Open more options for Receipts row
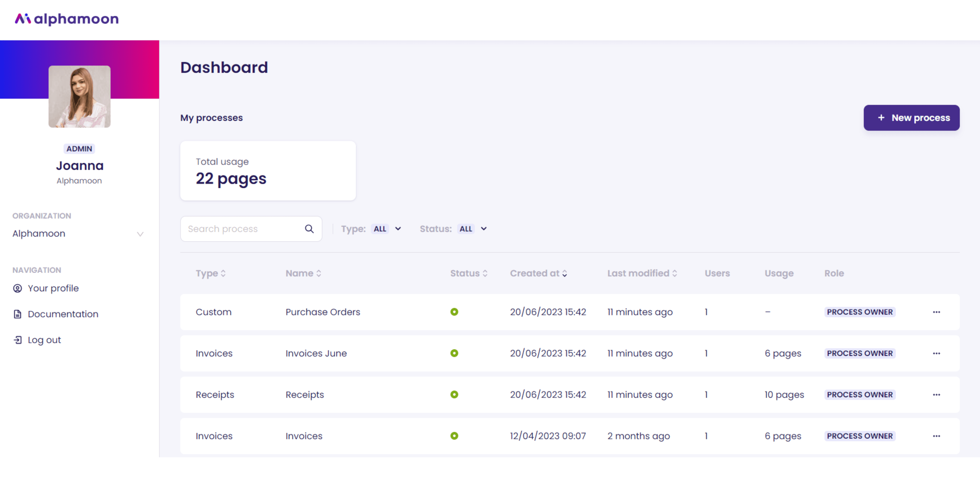Viewport: 980px width, 490px height. point(936,395)
